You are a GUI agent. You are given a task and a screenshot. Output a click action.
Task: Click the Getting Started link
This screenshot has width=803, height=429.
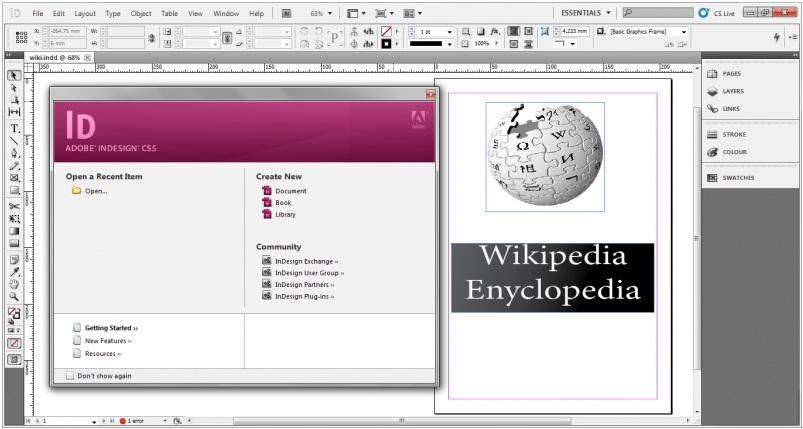click(x=109, y=328)
